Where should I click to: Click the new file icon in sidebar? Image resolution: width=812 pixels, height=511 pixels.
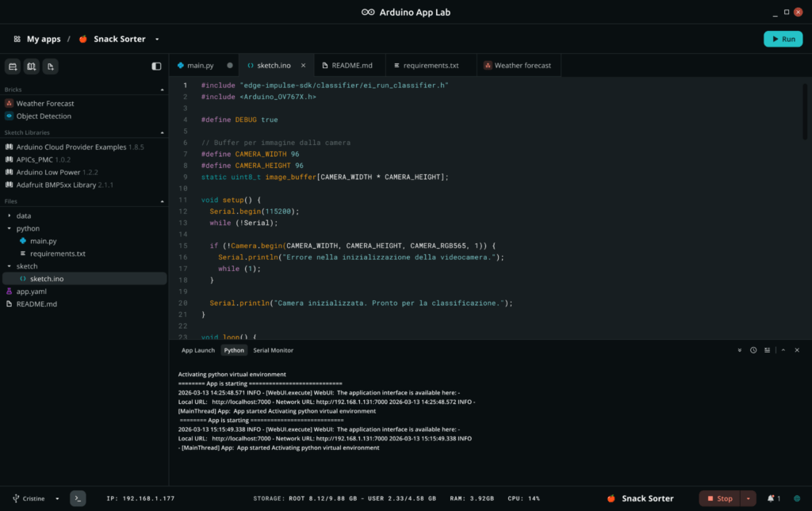point(50,67)
